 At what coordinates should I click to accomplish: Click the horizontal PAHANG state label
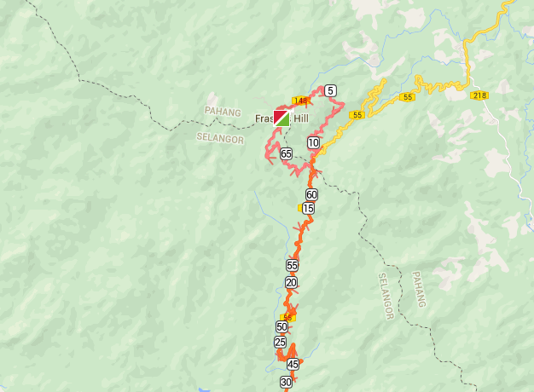tap(223, 112)
